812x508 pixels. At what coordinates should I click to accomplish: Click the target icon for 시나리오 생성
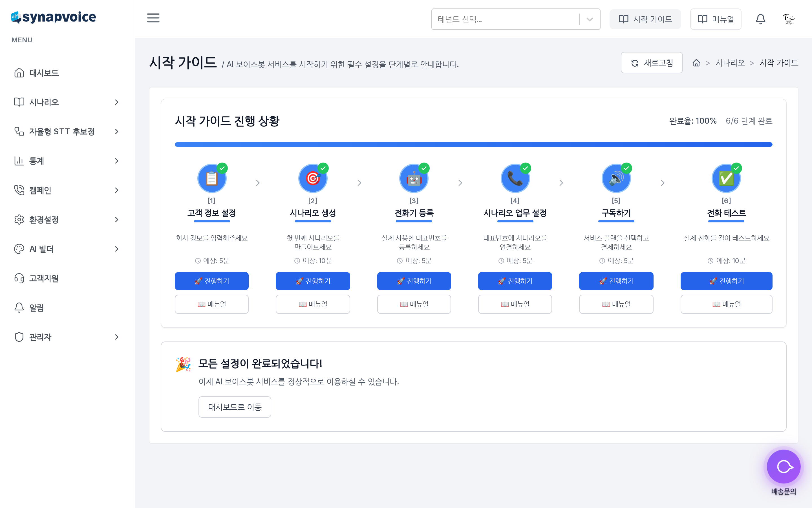point(313,178)
